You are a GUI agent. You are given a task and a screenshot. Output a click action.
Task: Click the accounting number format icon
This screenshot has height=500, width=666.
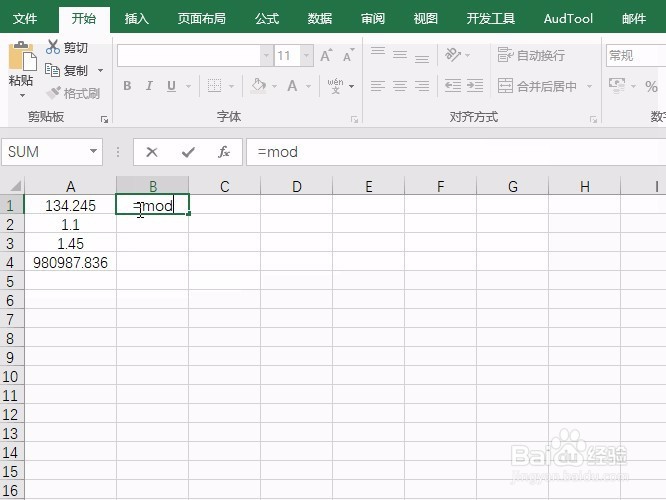(x=617, y=86)
